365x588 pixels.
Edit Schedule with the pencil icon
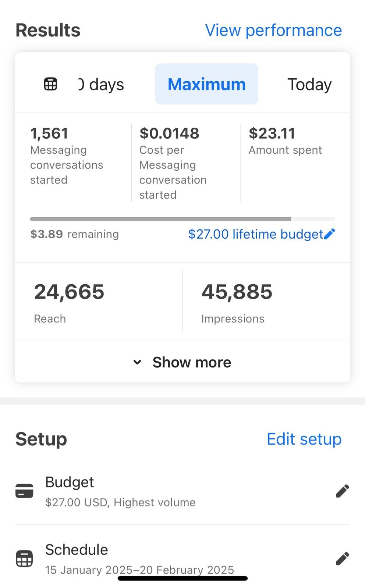pyautogui.click(x=342, y=559)
